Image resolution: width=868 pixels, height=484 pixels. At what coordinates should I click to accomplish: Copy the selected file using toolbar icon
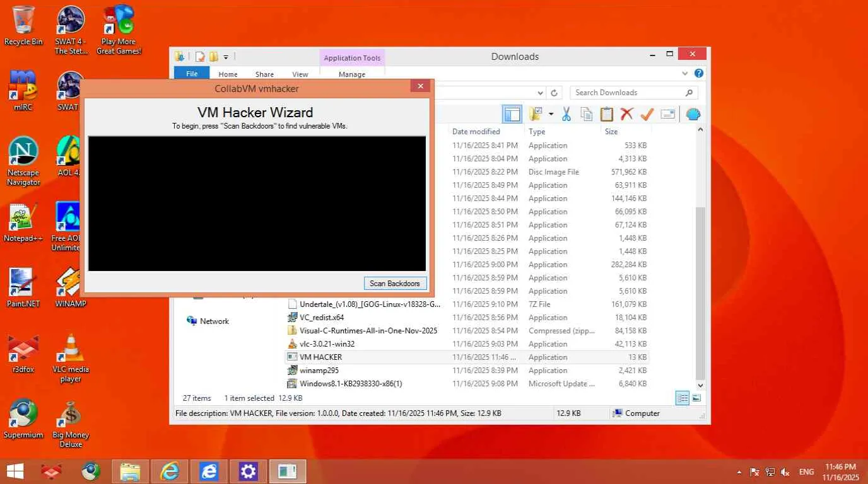point(587,114)
